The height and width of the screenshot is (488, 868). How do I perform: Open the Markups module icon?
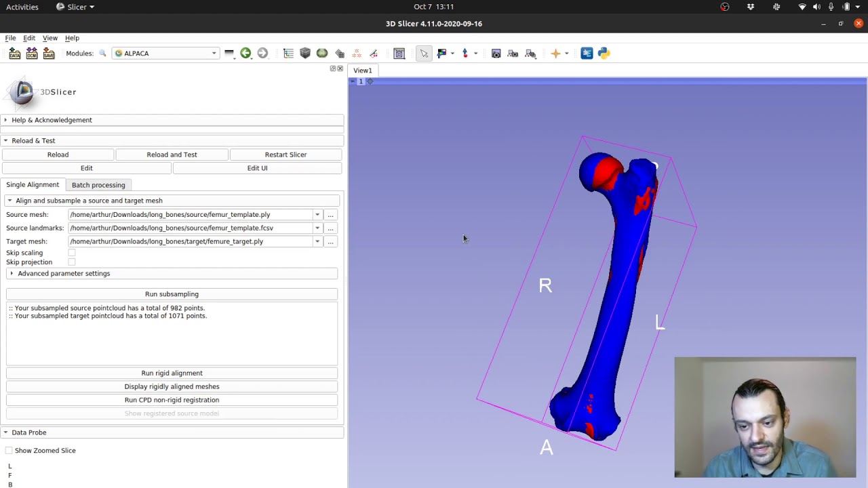(x=357, y=53)
